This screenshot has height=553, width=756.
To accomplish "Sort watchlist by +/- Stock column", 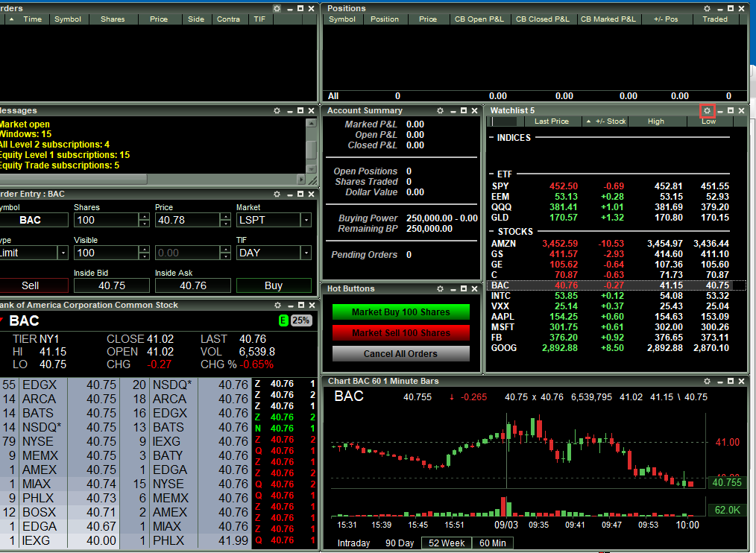I will click(x=607, y=121).
